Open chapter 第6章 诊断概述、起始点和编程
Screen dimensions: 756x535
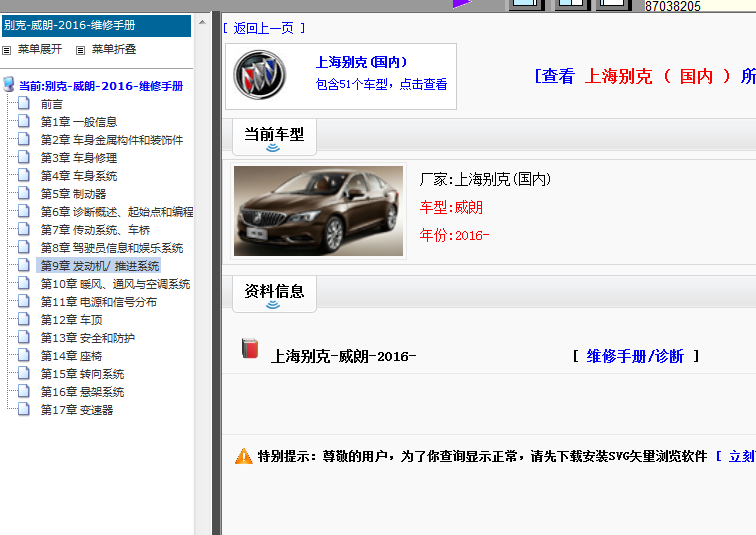tap(117, 212)
